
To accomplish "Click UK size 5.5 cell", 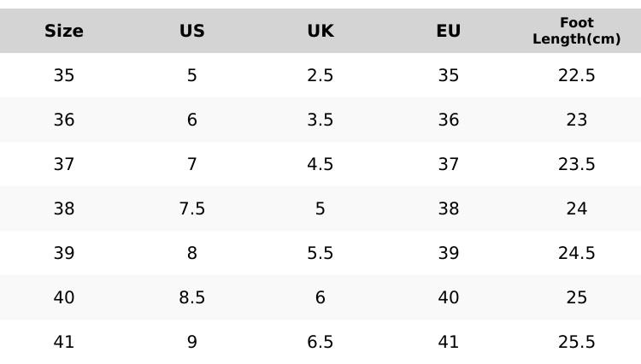I will click(x=320, y=253).
